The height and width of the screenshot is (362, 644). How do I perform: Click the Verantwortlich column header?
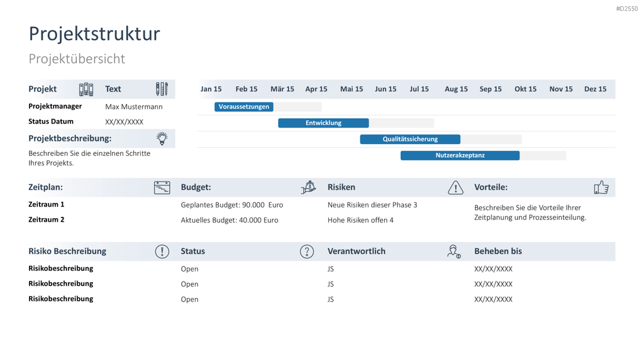[x=357, y=251]
